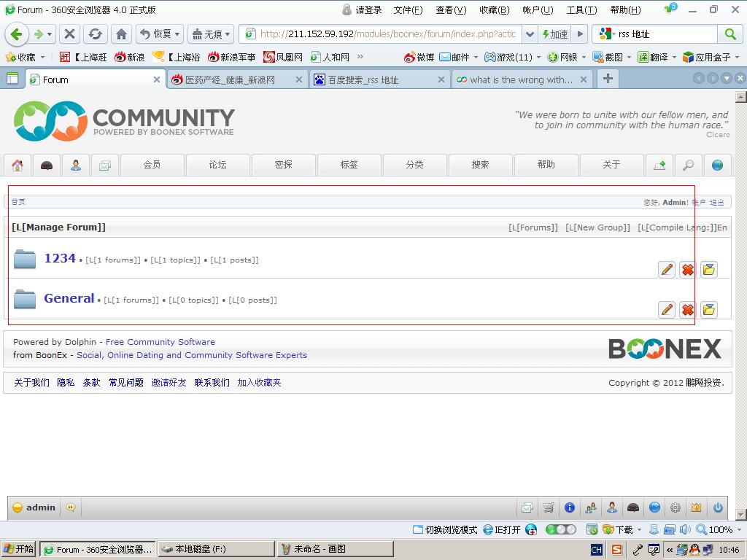Image resolution: width=747 pixels, height=560 pixels.
Task: Click blue info icon in bottom toolbar
Action: [570, 507]
